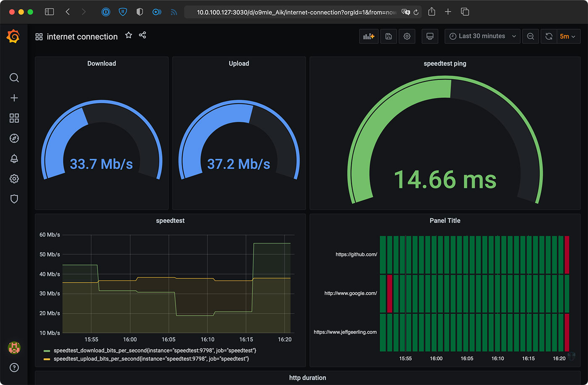The image size is (588, 385).
Task: Save the dashboard using the disk icon
Action: tap(388, 36)
